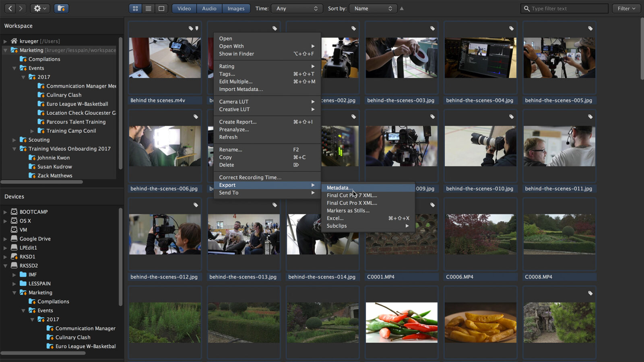
Task: Toggle ascending sort order arrow
Action: tap(402, 8)
